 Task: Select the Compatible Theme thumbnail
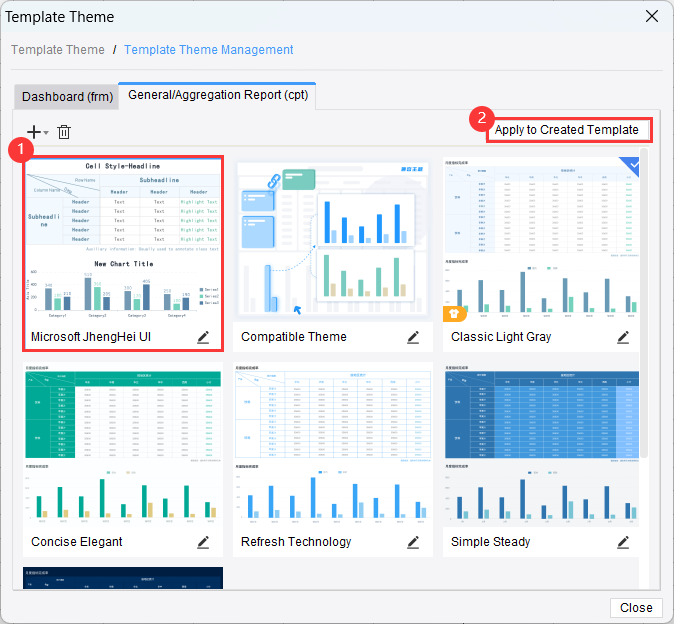(x=333, y=239)
